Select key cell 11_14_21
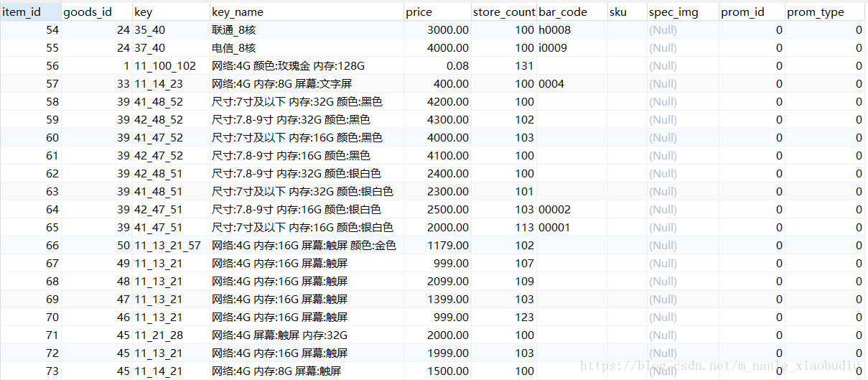 pos(172,371)
